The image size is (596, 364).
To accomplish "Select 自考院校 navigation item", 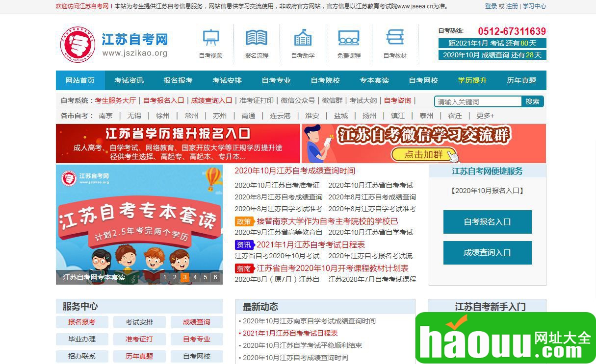I will coord(325,80).
